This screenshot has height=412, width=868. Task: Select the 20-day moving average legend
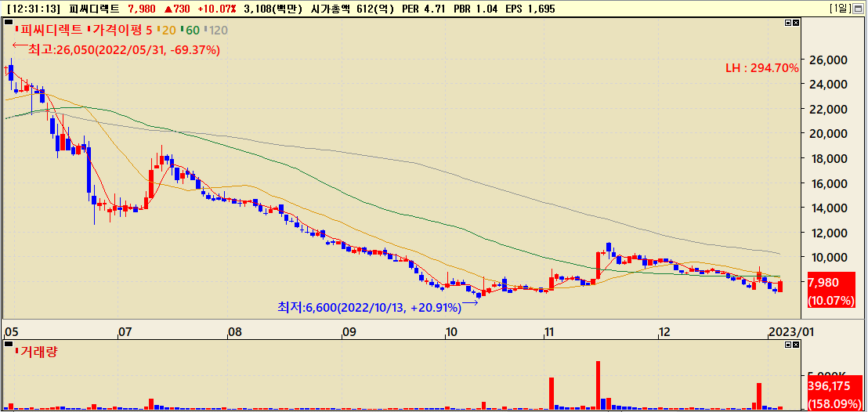click(168, 30)
